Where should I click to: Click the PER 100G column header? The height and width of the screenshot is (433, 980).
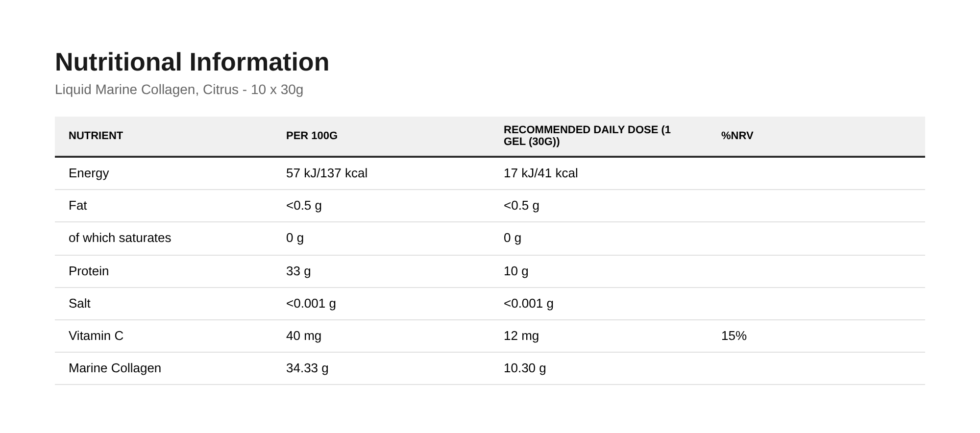[312, 136]
